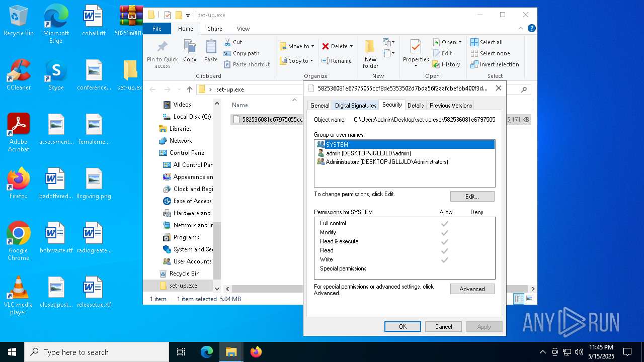Click Cancel in properties dialog
The image size is (644, 362).
coord(443,327)
